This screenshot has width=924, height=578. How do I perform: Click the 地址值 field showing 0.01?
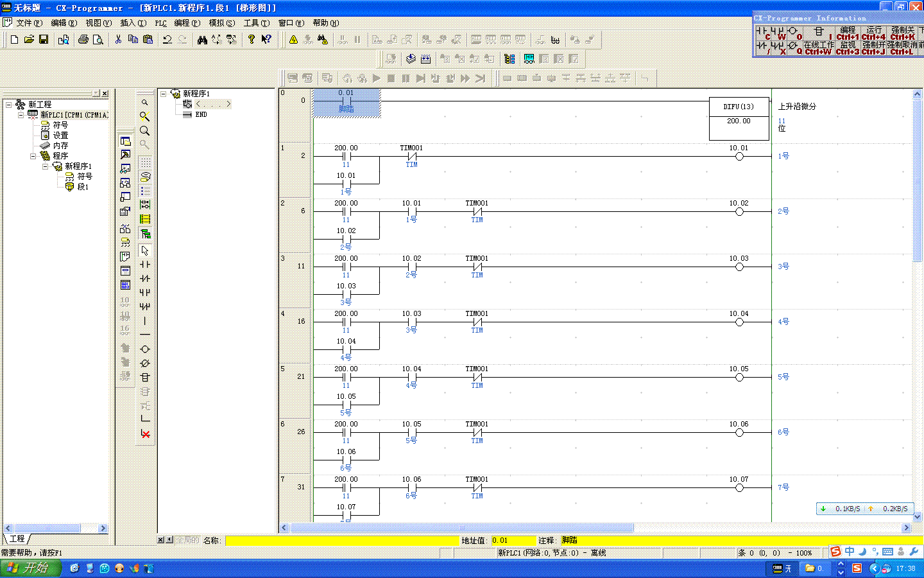tap(513, 540)
